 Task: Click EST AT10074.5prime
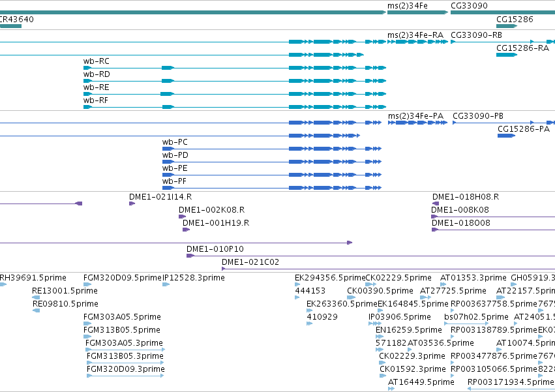[526, 343]
